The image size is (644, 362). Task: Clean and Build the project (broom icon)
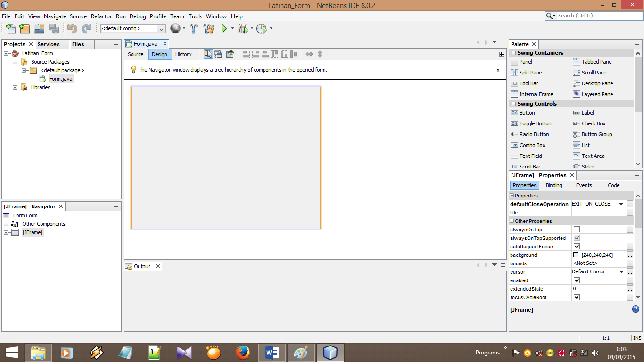pyautogui.click(x=209, y=29)
